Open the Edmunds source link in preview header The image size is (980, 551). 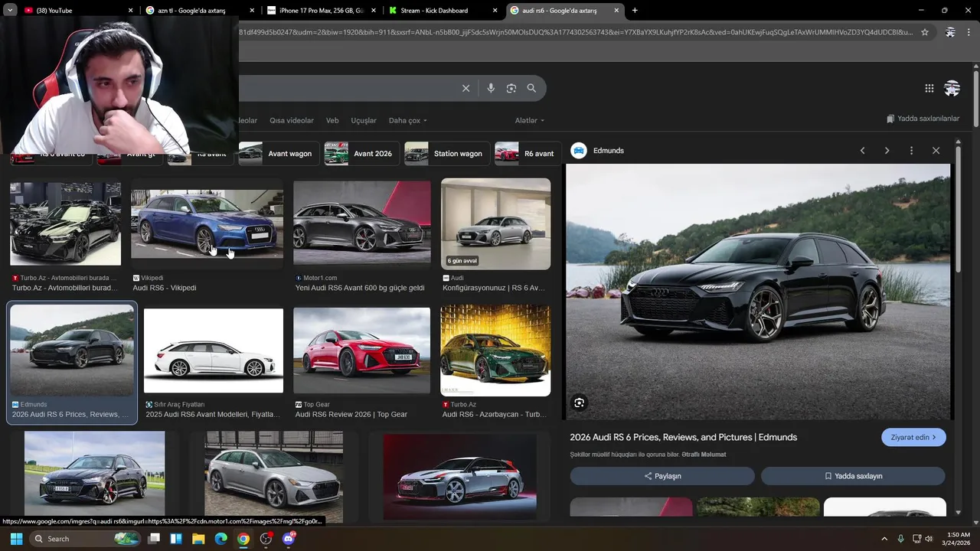tap(598, 151)
